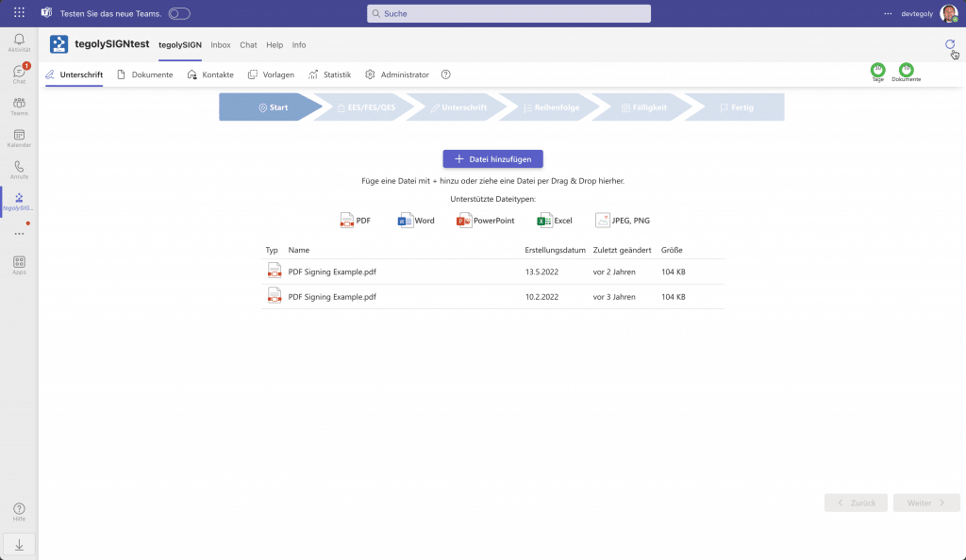Open the Aktivität bell icon
This screenshot has width=966, height=560.
click(x=19, y=42)
